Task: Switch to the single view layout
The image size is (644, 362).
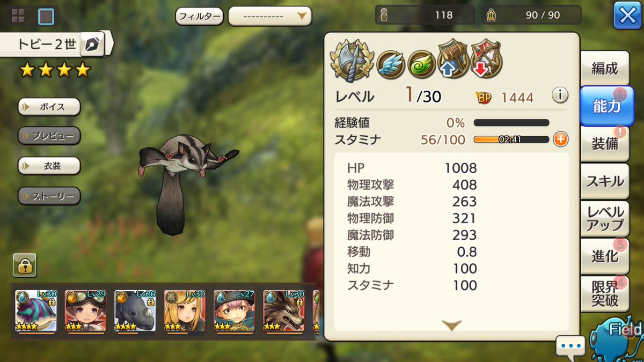Action: (46, 17)
